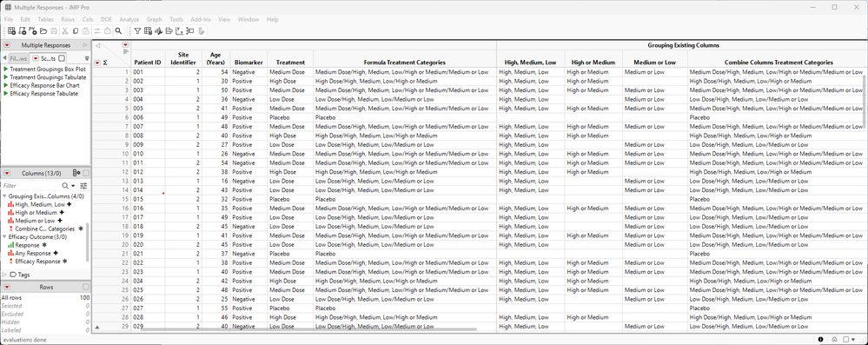Toggle checkbox on the Scripts tab
This screenshot has width=868, height=345.
pos(62,58)
